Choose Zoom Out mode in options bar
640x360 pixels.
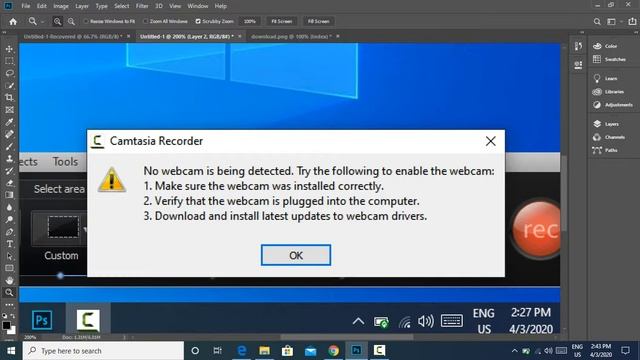tap(71, 22)
